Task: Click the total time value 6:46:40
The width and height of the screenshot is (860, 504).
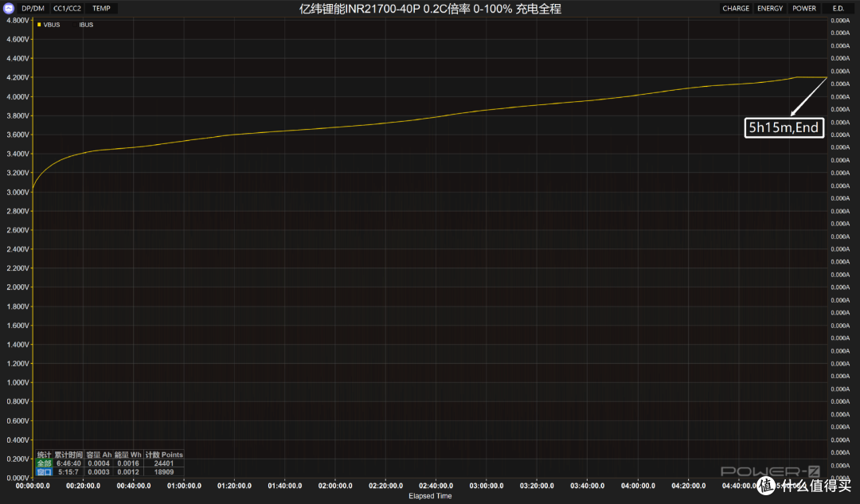Action: tap(68, 463)
